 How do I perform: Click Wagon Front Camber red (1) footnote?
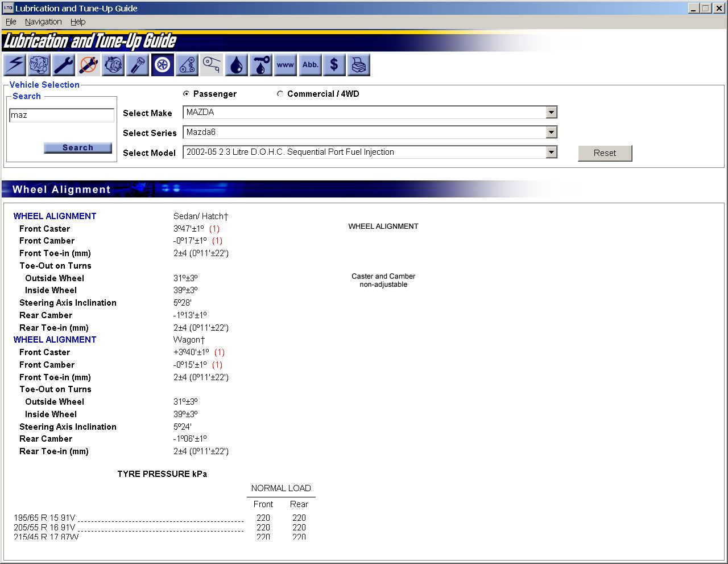[x=217, y=365]
